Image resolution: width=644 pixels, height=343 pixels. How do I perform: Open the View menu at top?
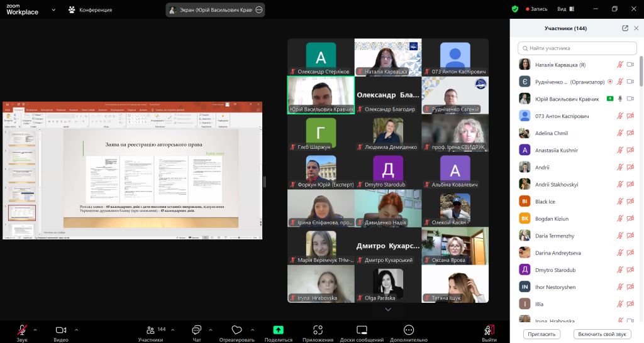(565, 9)
